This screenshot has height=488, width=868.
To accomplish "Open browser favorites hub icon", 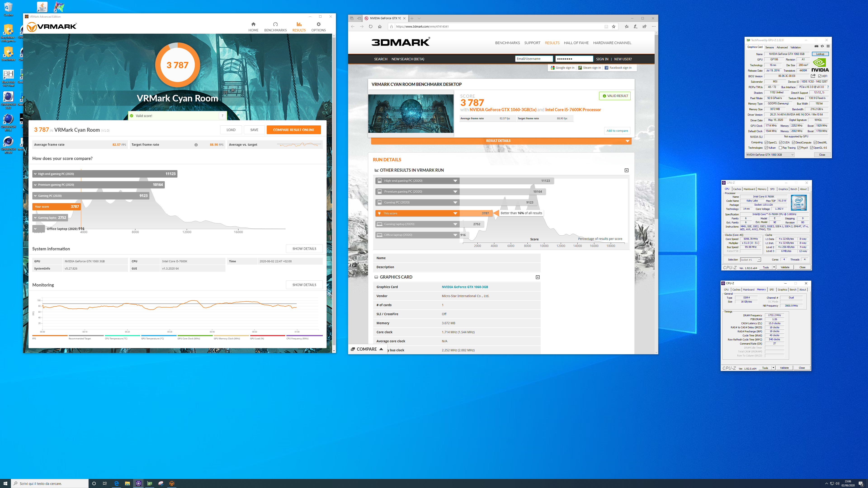I will click(x=626, y=27).
